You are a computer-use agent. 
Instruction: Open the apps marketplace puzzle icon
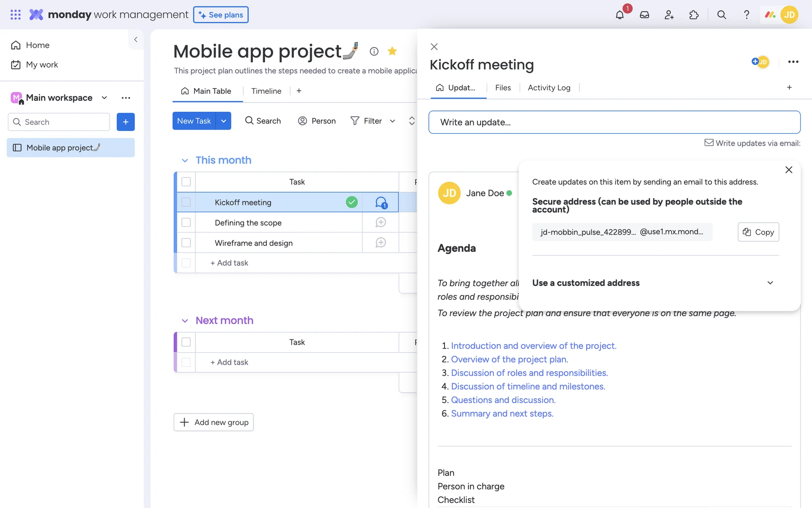coord(694,15)
